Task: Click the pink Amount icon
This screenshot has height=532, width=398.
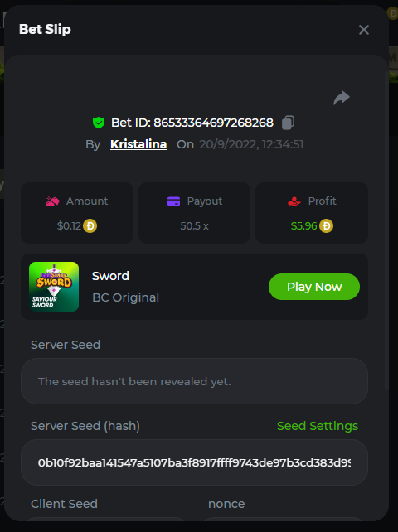Action: coord(52,201)
